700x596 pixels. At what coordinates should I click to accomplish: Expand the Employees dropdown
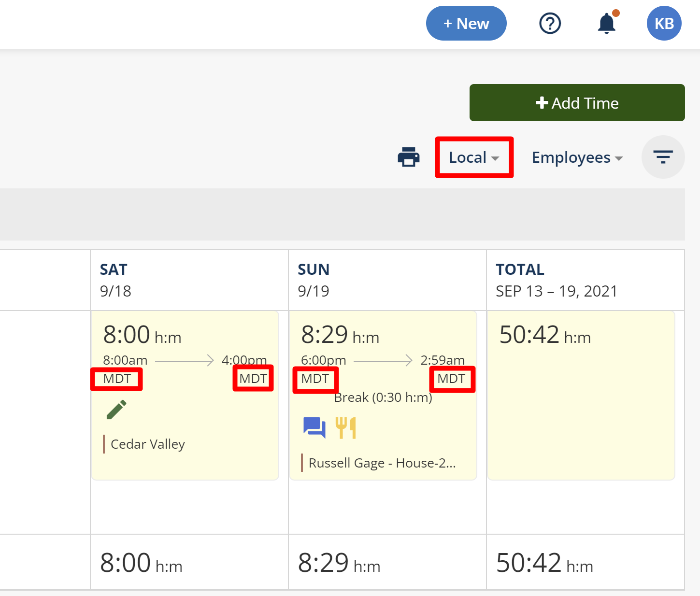577,157
